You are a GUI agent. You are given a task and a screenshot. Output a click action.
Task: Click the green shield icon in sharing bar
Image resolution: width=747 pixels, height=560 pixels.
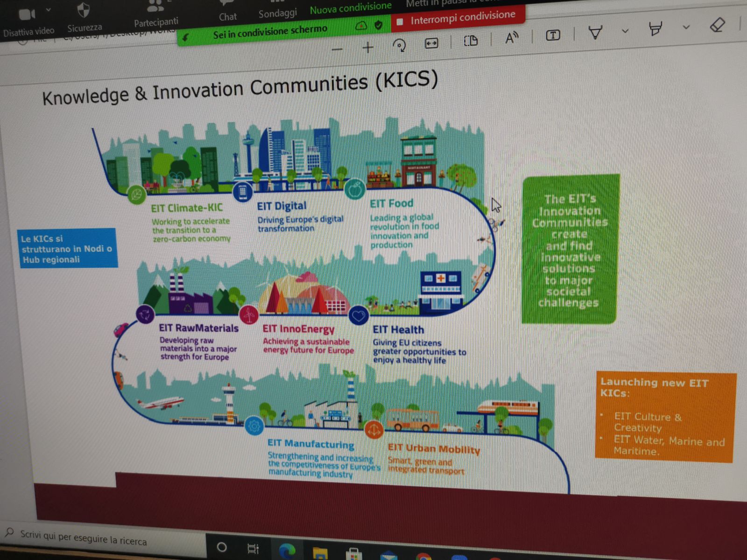[379, 25]
